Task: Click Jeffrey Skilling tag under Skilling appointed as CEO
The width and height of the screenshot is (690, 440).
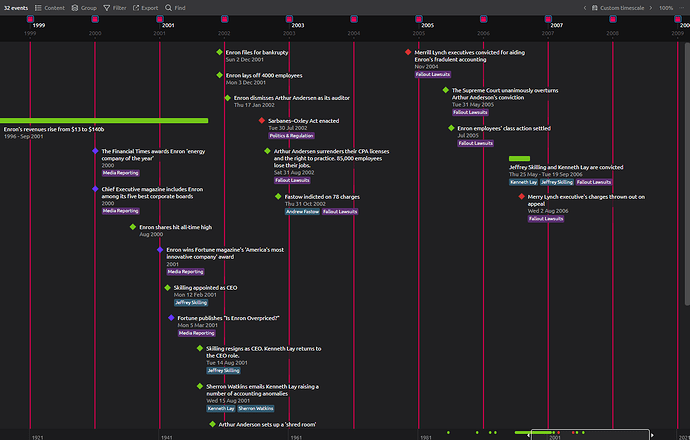Action: coord(191,303)
